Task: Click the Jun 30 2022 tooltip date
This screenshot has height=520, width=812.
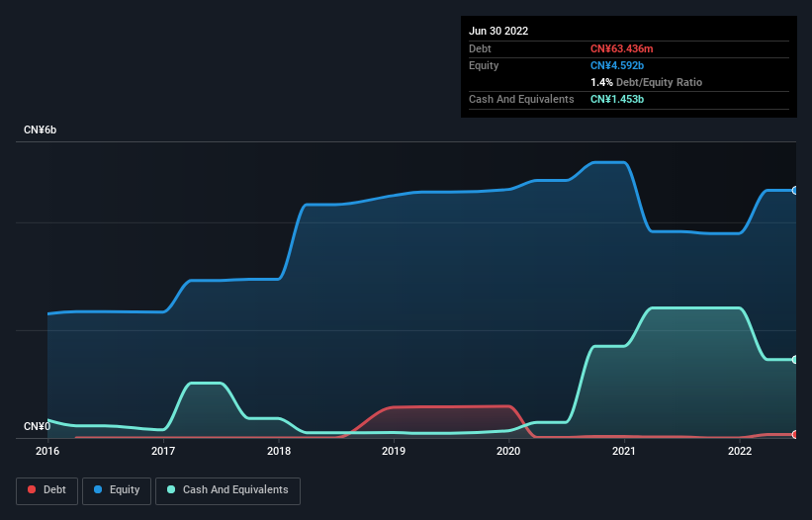Action: [x=498, y=31]
